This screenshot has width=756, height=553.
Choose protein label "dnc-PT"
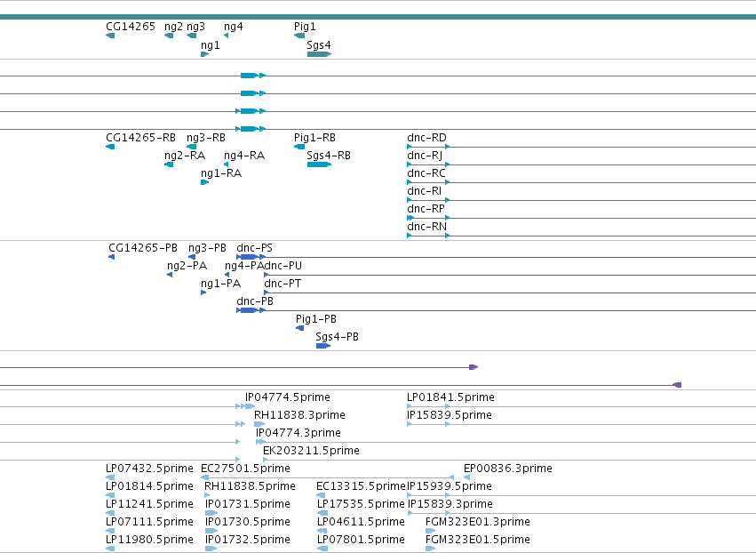tap(283, 284)
